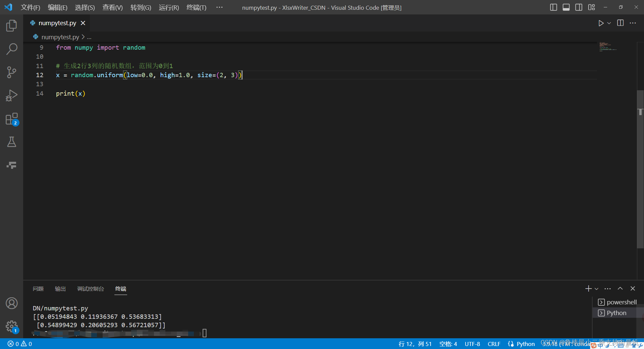Open the Extensions view

tap(11, 119)
